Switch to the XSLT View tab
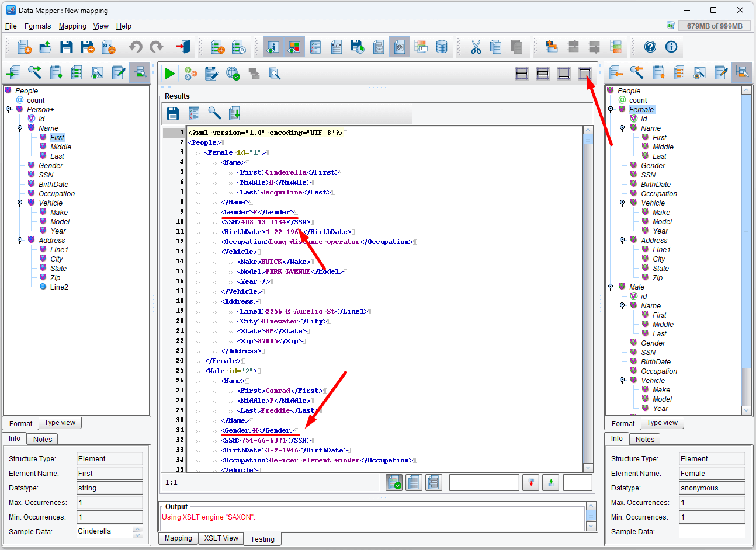Viewport: 756px width, 550px height. point(221,538)
